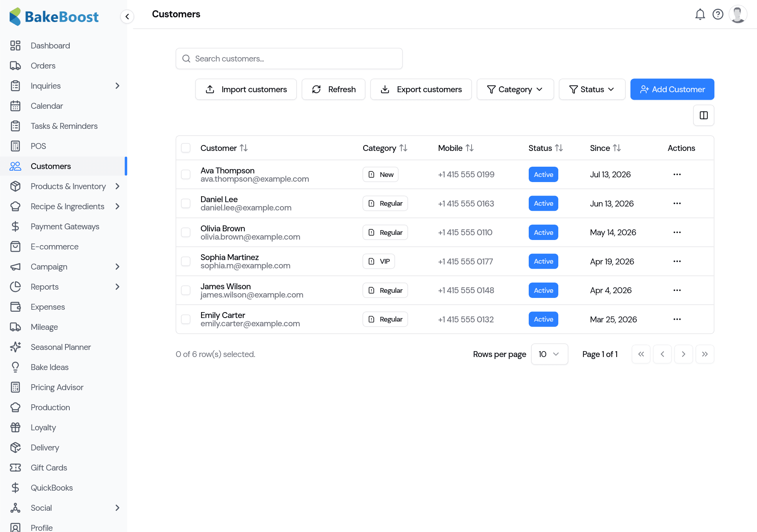Image resolution: width=757 pixels, height=532 pixels.
Task: Expand the Social submenu
Action: coord(117,508)
